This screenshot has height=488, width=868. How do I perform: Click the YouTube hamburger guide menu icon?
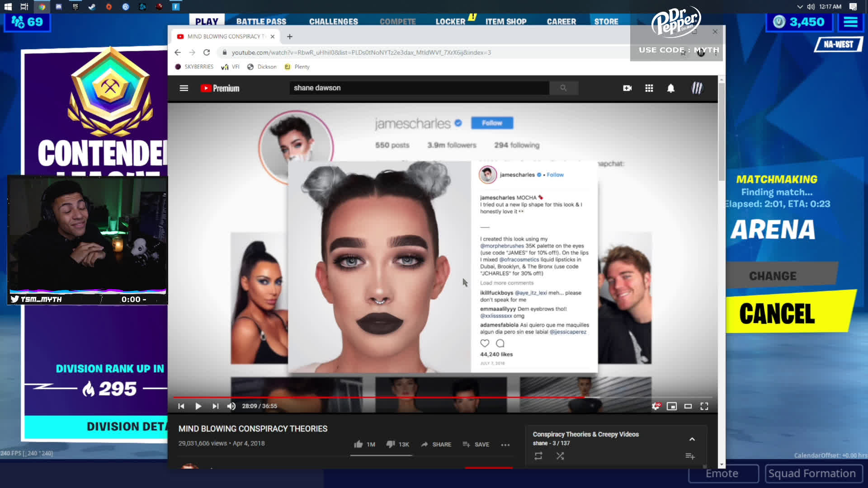pos(184,88)
